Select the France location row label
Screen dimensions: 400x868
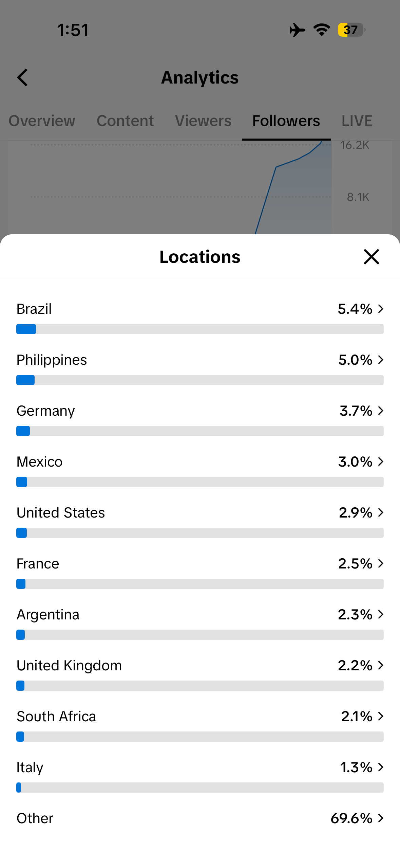(38, 563)
